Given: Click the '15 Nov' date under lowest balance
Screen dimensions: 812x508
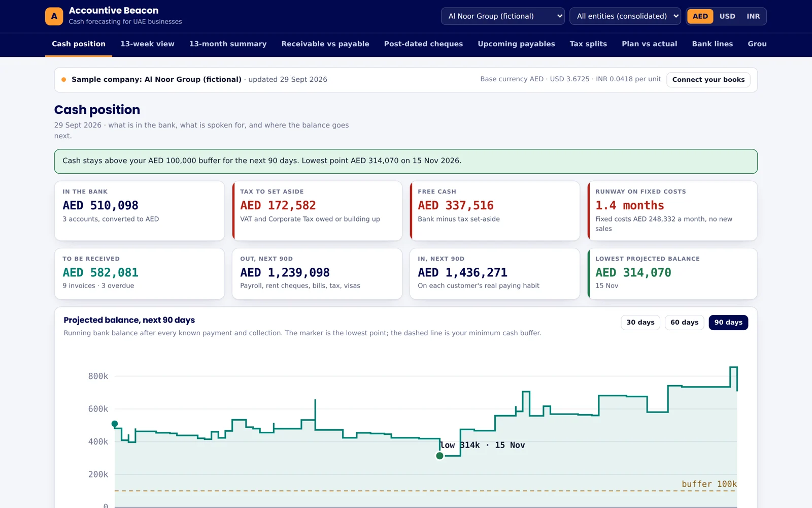Looking at the screenshot, I should point(607,285).
